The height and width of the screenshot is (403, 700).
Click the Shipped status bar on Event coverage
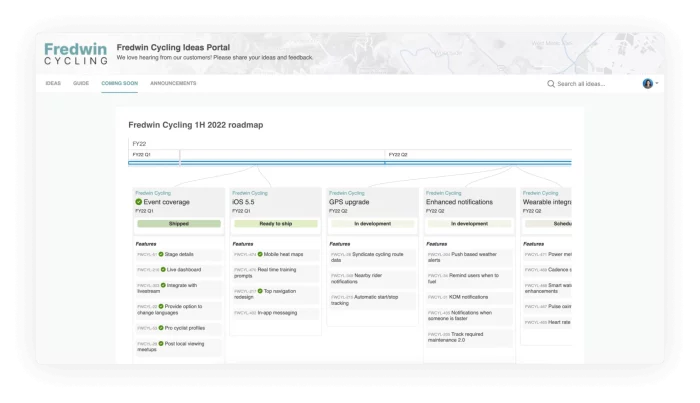[x=179, y=224]
